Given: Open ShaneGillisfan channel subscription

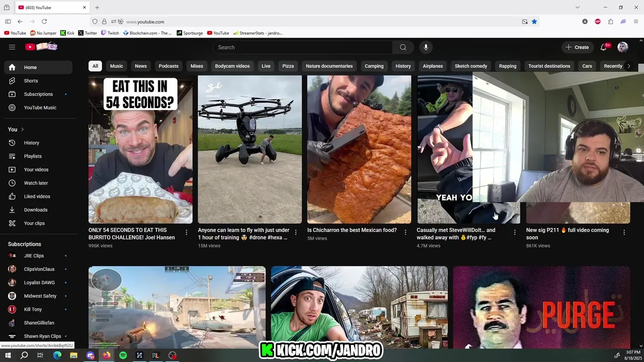Looking at the screenshot, I should [38, 323].
